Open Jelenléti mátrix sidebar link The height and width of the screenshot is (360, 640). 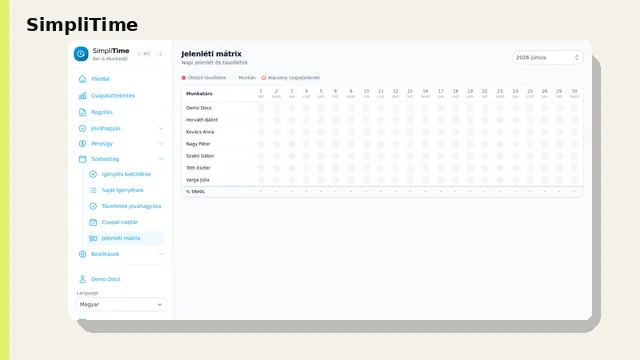[121, 238]
